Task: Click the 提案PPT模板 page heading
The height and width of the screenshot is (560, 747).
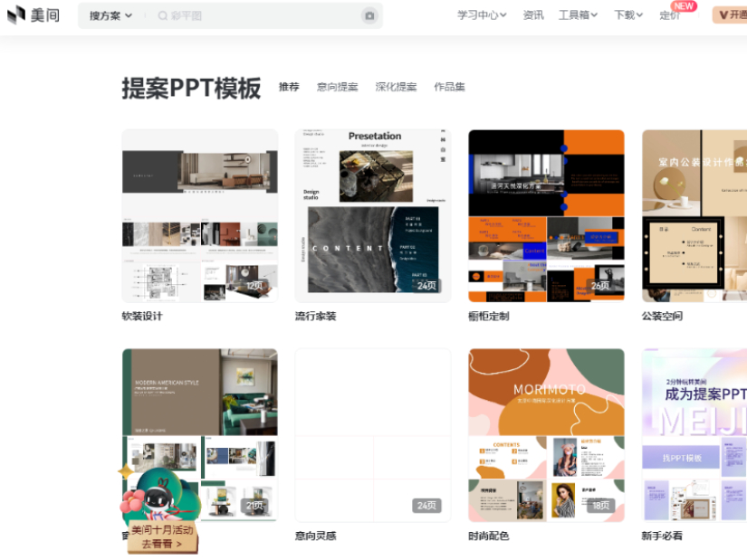Action: 192,88
